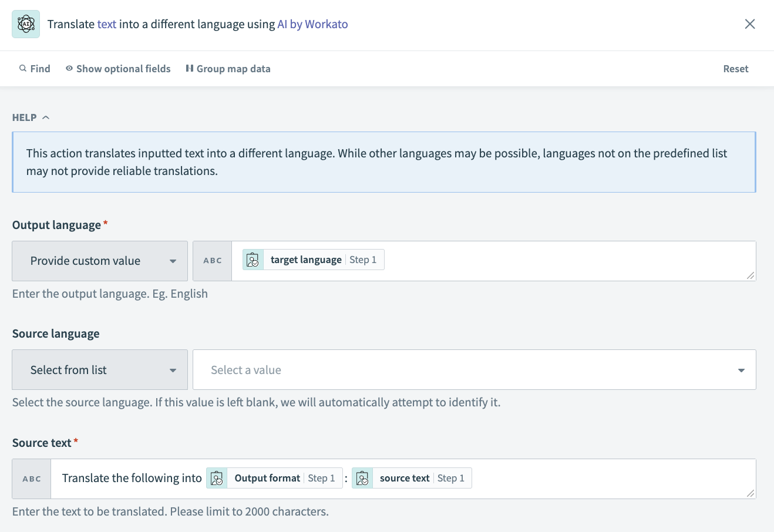Click the ABC icon beside Output language

213,261
